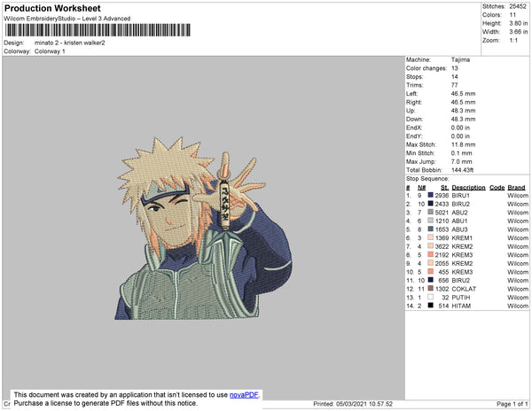532x411 pixels.
Task: Select the Trims value 77
Action: click(454, 85)
